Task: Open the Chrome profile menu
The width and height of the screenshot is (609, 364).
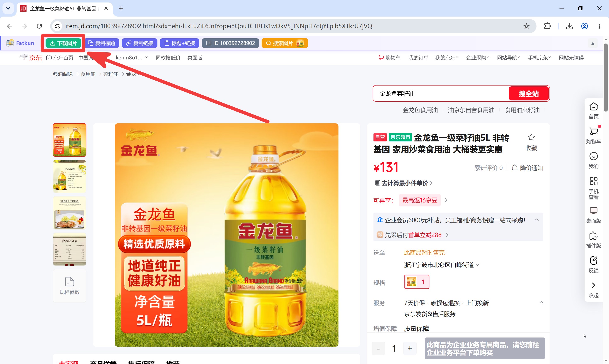Action: click(585, 26)
